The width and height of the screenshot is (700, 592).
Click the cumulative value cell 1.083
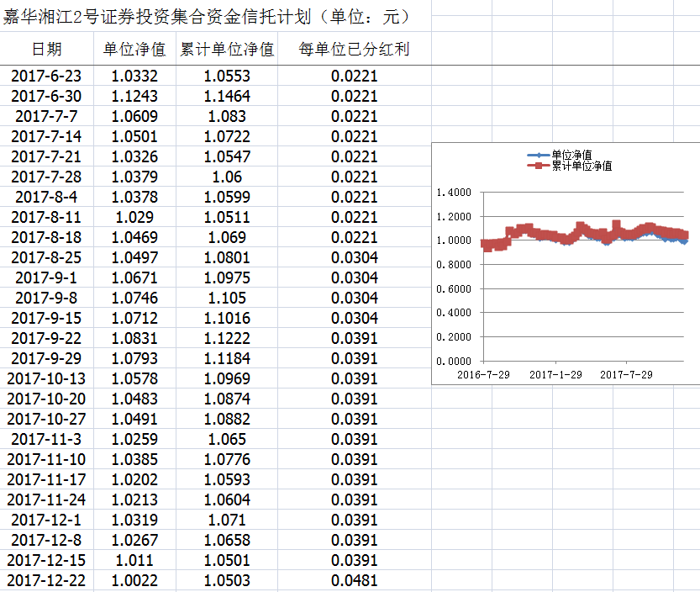coord(226,117)
